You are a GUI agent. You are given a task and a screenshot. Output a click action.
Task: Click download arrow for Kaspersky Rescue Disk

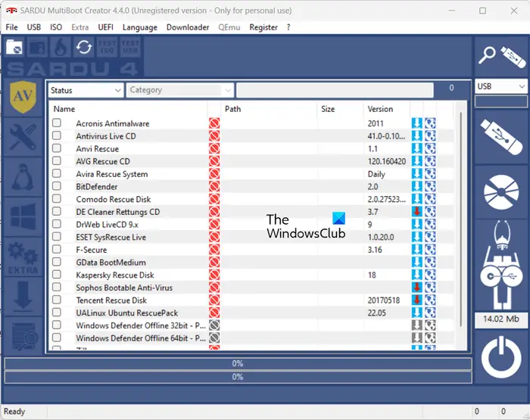coord(416,275)
